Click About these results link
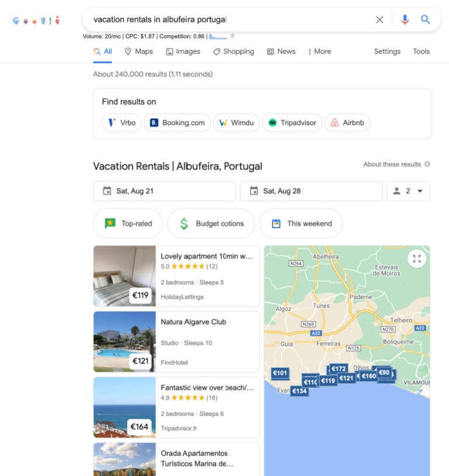449x476 pixels. [x=392, y=164]
